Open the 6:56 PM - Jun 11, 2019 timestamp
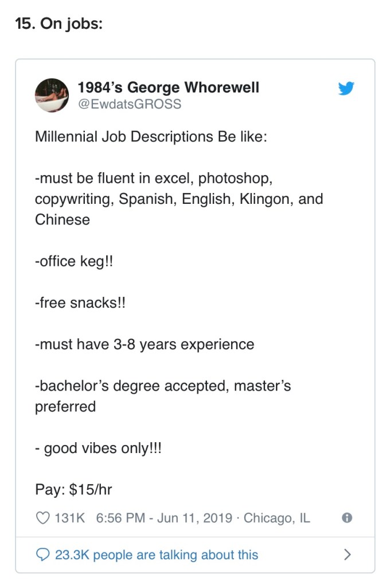 point(162,517)
